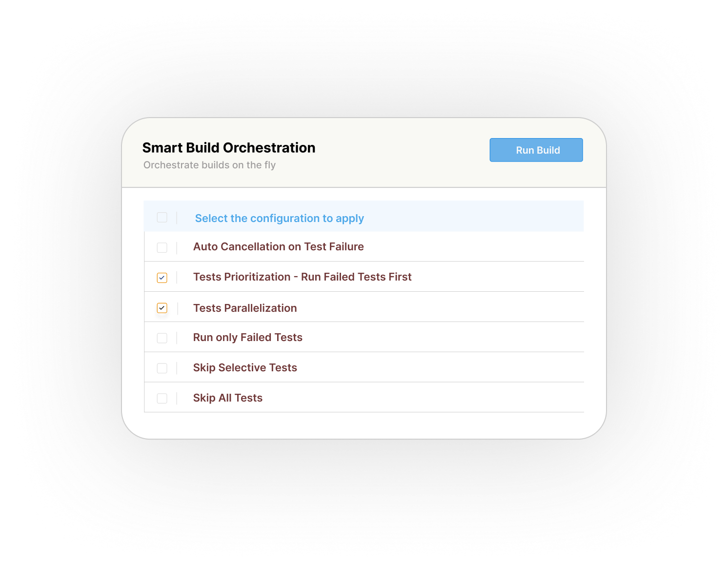This screenshot has width=728, height=565.
Task: Click the vertical divider beside the Tests Parallelization checkbox
Action: 177,308
